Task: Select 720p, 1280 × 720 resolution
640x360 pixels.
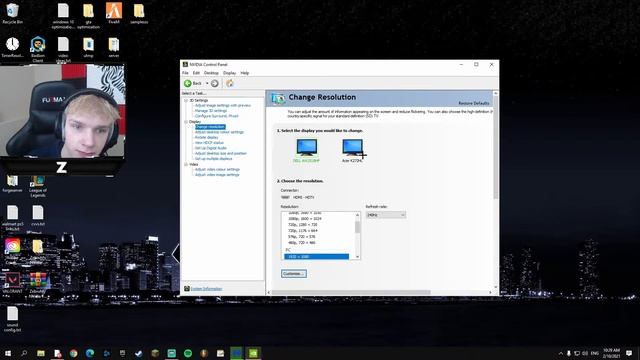Action: click(302, 224)
